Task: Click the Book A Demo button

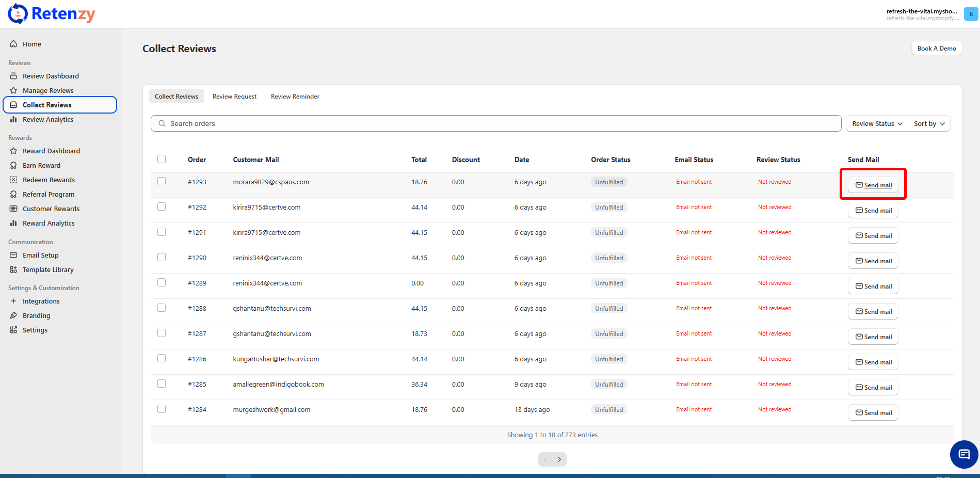Action: (936, 48)
